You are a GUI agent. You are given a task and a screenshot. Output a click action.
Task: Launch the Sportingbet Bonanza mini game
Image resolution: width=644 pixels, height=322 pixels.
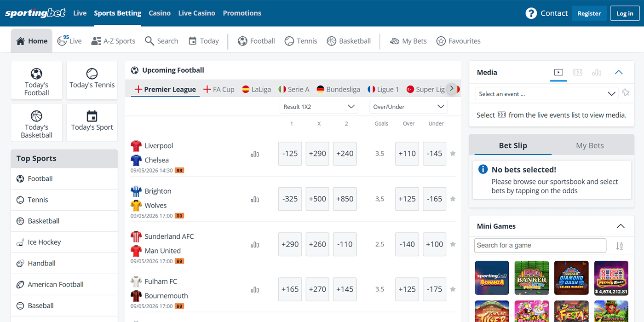[492, 278]
